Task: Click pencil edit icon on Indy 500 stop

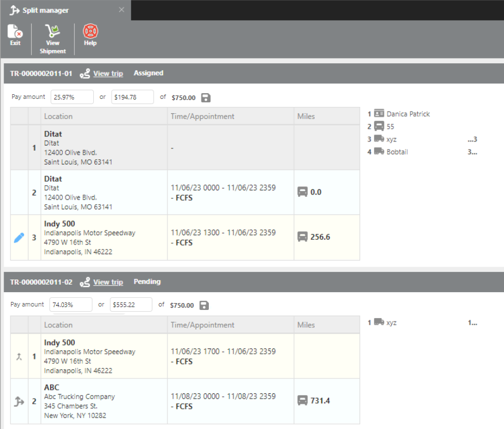Action: click(19, 238)
